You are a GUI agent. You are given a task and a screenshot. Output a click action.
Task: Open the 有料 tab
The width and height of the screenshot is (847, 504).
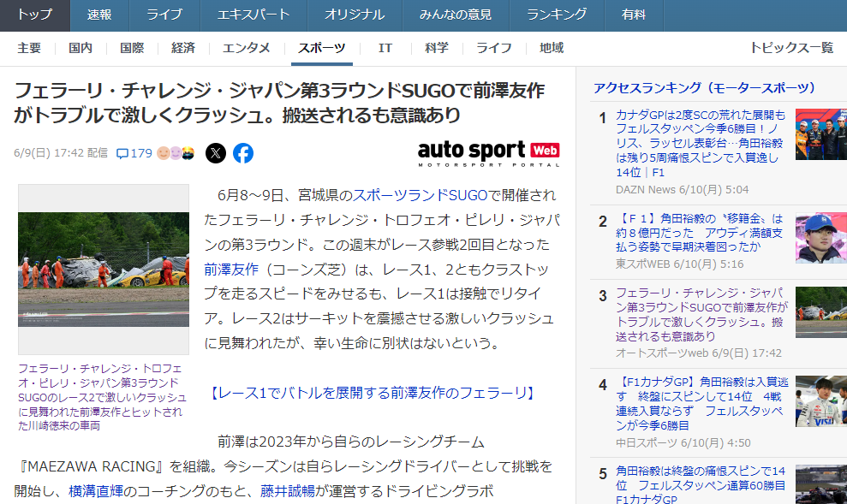[x=634, y=15]
